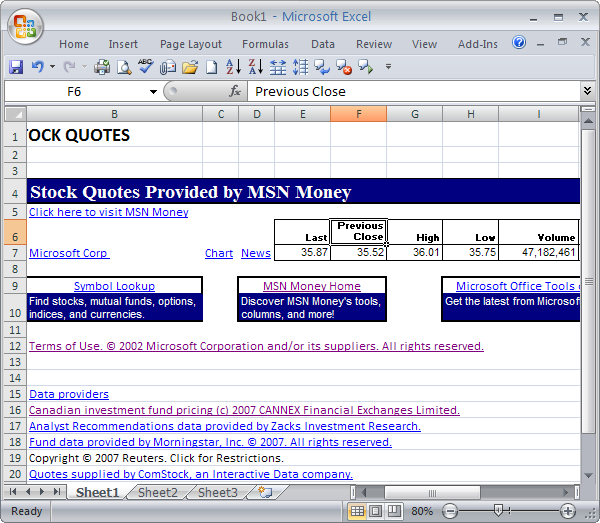The width and height of the screenshot is (600, 523).
Task: Open the Terms of Use link
Action: coord(256,346)
